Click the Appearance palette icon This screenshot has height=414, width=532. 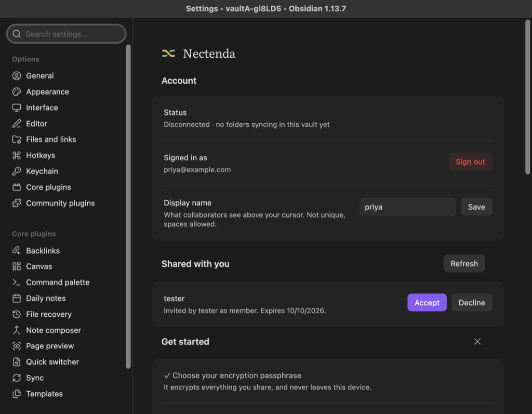click(17, 92)
